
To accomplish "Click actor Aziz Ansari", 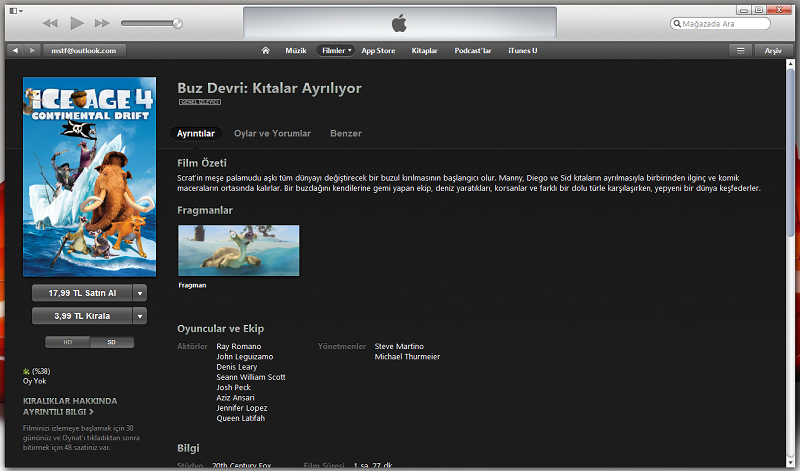I will [235, 398].
